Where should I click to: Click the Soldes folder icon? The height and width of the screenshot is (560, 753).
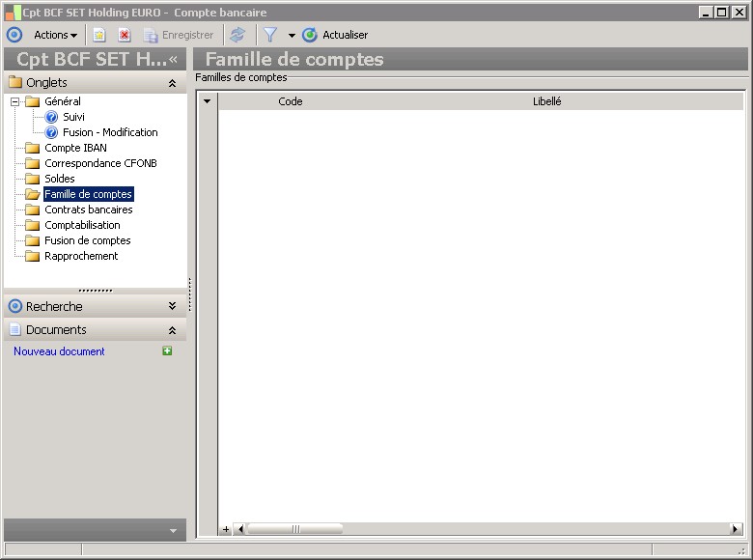pos(32,179)
